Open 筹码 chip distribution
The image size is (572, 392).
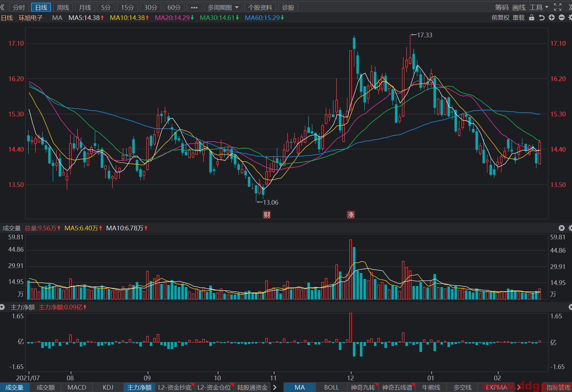coord(502,7)
